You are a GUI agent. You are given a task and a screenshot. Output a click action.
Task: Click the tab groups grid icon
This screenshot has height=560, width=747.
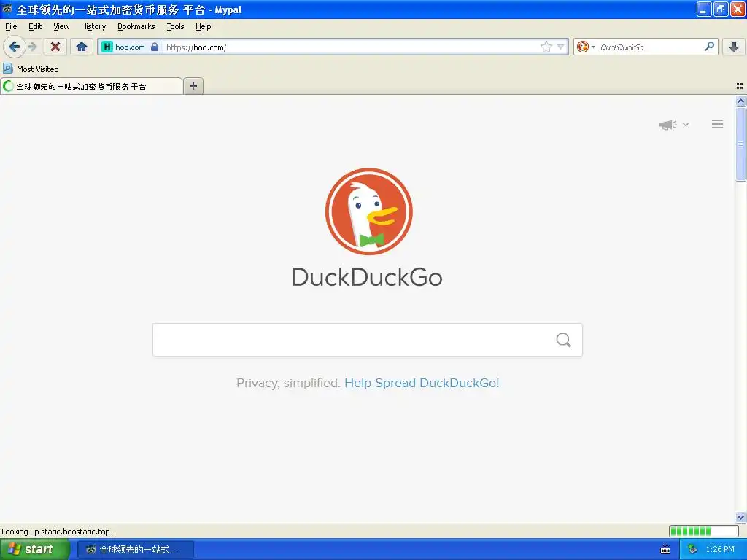point(740,86)
